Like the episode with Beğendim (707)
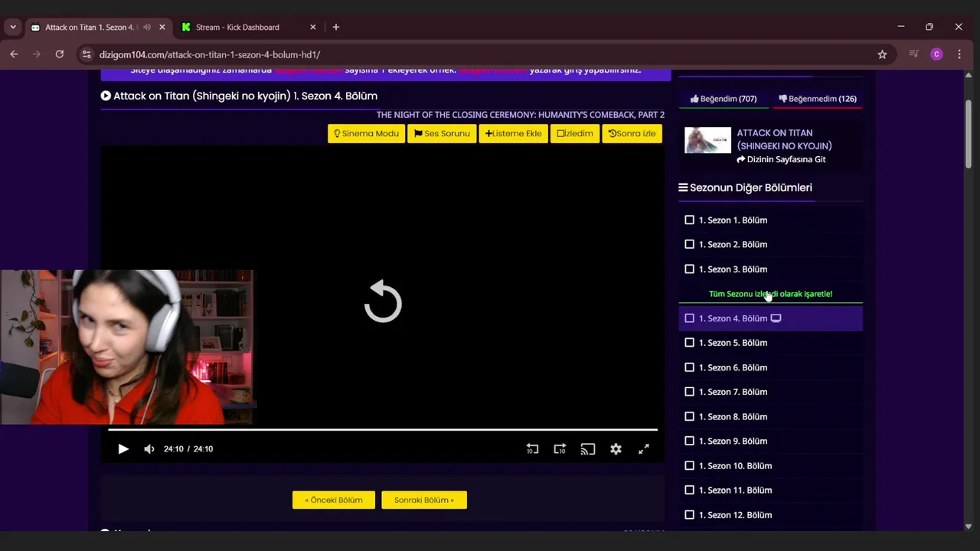The image size is (980, 551). (x=724, y=99)
